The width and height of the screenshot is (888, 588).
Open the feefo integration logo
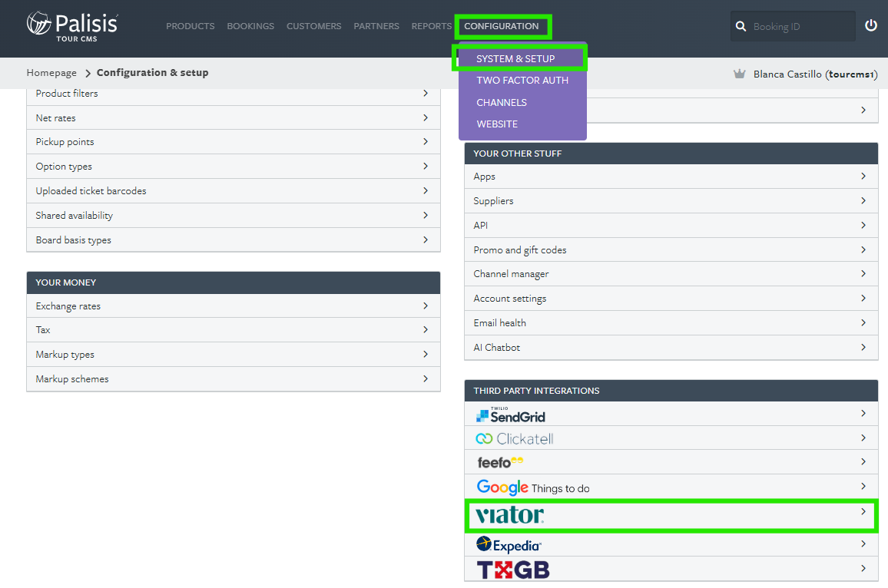(499, 462)
